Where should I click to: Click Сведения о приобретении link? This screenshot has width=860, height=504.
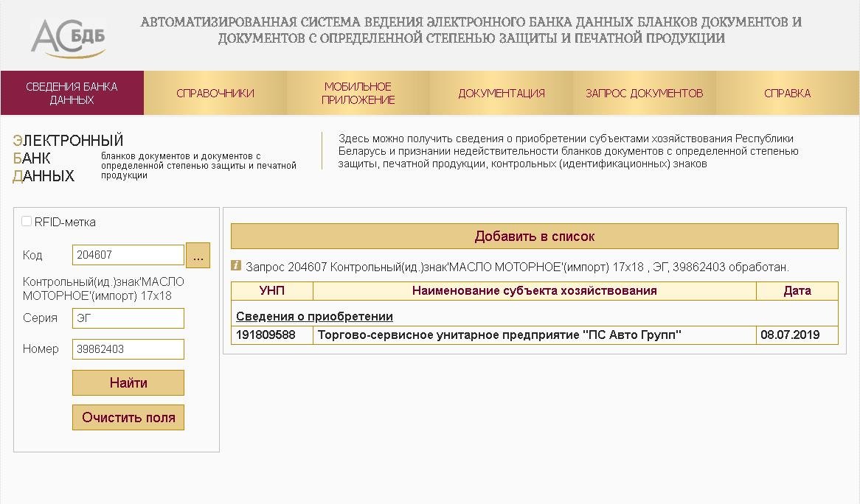coord(314,316)
